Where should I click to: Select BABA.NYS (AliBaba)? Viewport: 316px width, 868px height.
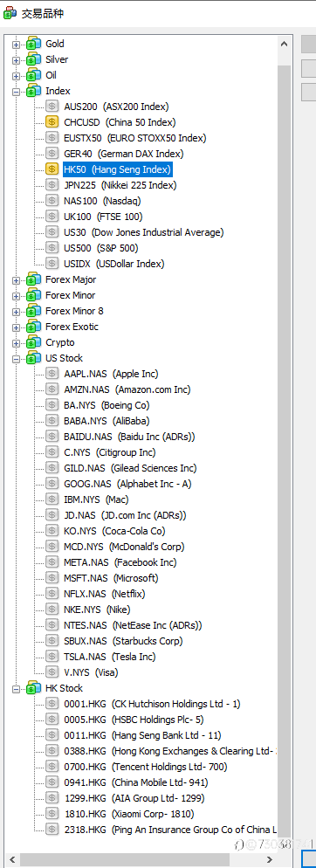[x=106, y=421]
